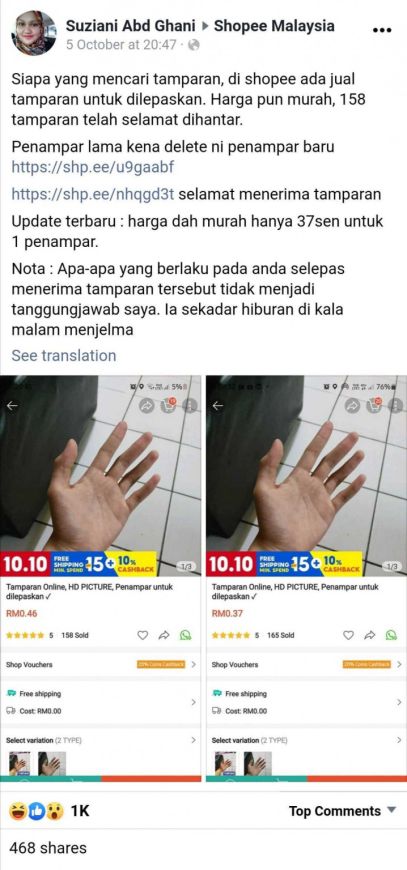This screenshot has width=407, height=870.
Task: Open the Top Comments sorting dropdown
Action: (343, 811)
